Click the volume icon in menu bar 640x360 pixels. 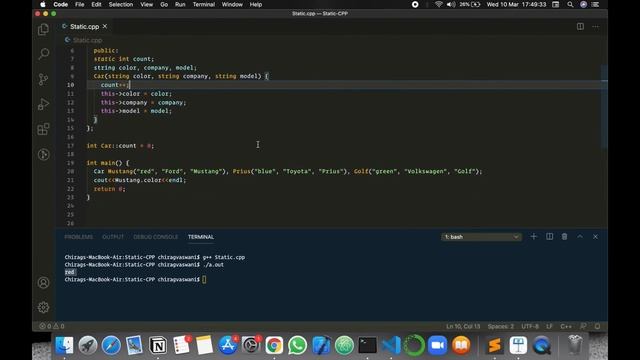pos(451,4)
